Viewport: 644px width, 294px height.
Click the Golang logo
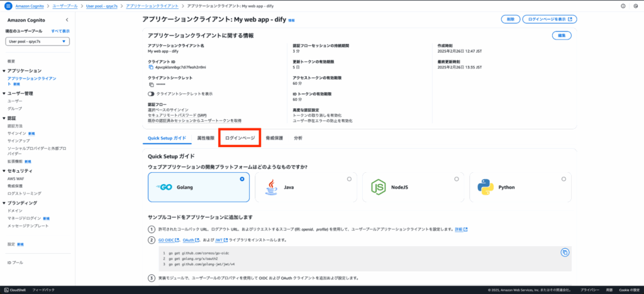(164, 187)
